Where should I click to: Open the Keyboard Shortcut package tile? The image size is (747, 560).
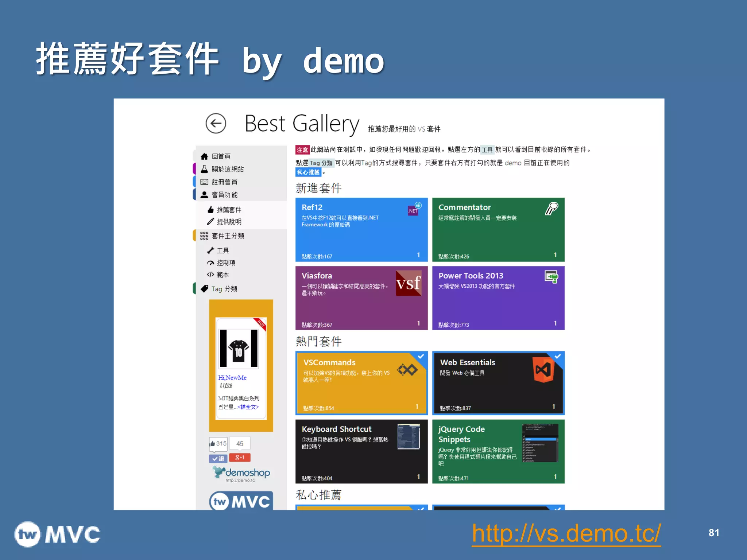coord(361,451)
